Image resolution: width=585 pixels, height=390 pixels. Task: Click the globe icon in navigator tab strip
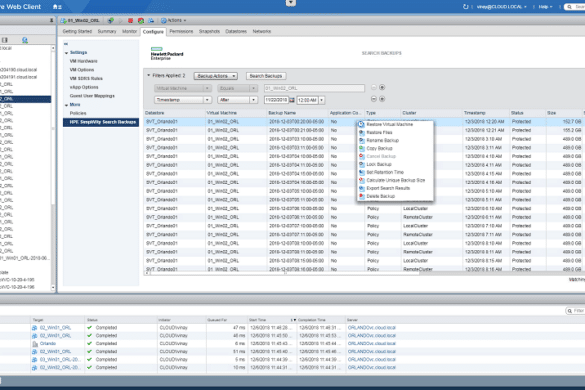[25, 40]
